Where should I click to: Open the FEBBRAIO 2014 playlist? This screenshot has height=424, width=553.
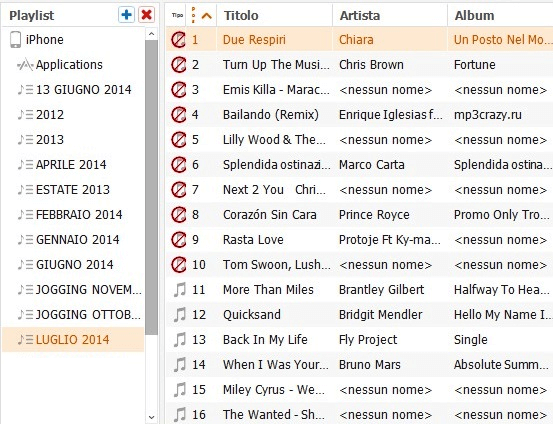click(79, 214)
